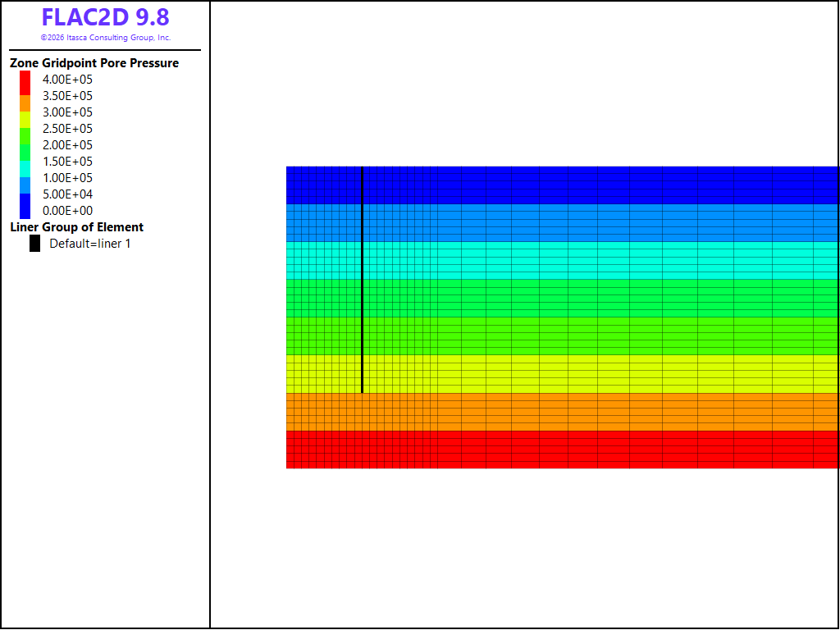840x630 pixels.
Task: Click the Default=liner 1 label
Action: (x=90, y=244)
